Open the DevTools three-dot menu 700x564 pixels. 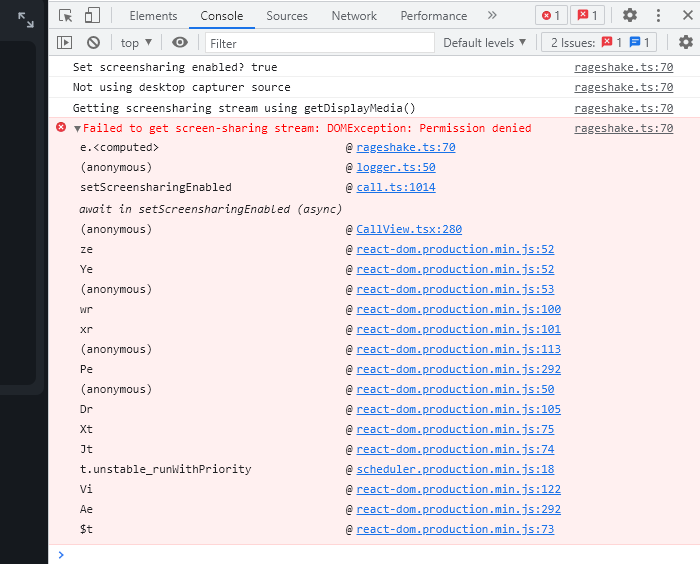click(658, 16)
